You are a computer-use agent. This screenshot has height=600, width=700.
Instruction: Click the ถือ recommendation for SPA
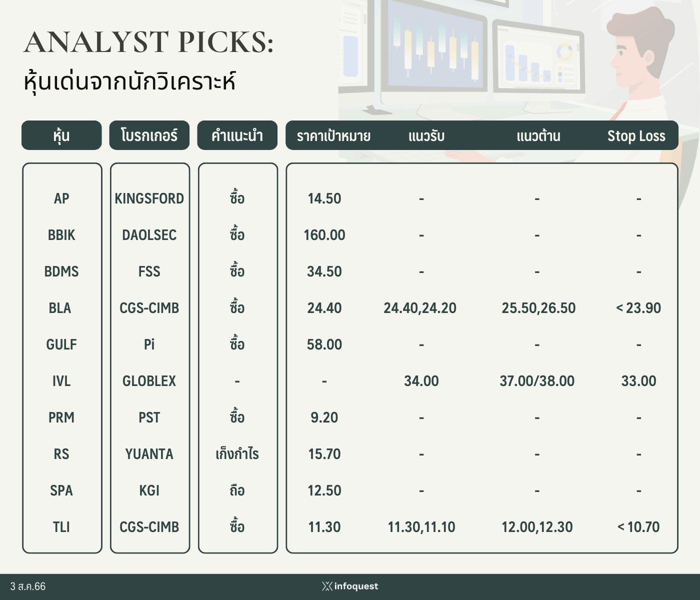[237, 490]
